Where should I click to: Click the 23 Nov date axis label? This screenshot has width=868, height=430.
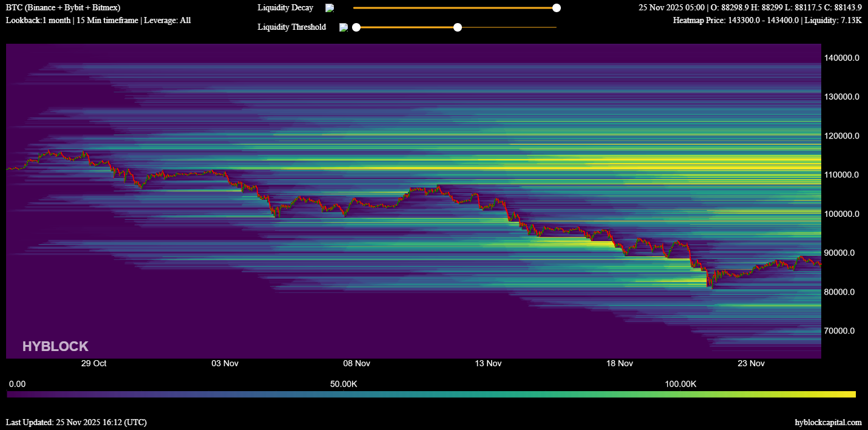751,363
